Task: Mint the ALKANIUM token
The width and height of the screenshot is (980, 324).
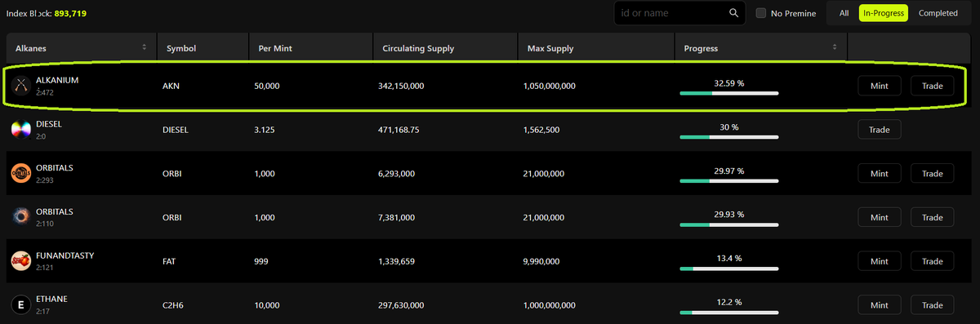Action: pos(880,86)
